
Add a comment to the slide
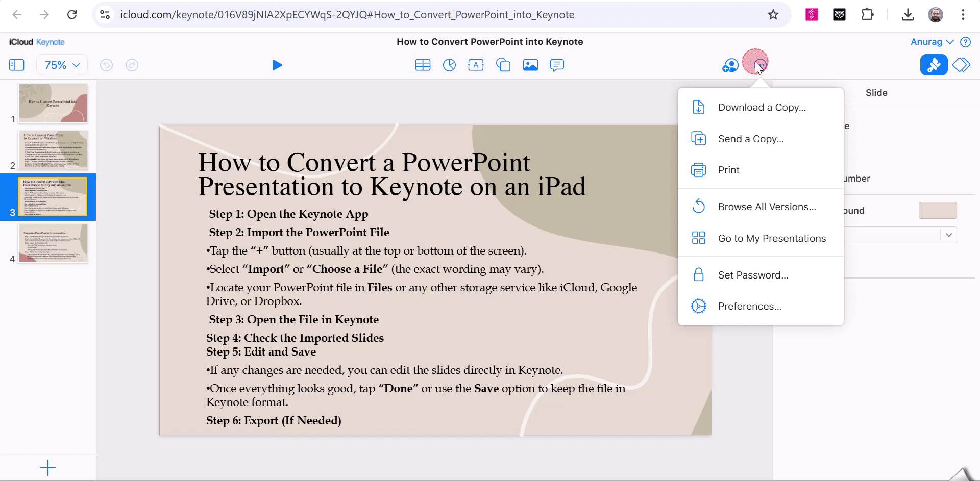(557, 65)
